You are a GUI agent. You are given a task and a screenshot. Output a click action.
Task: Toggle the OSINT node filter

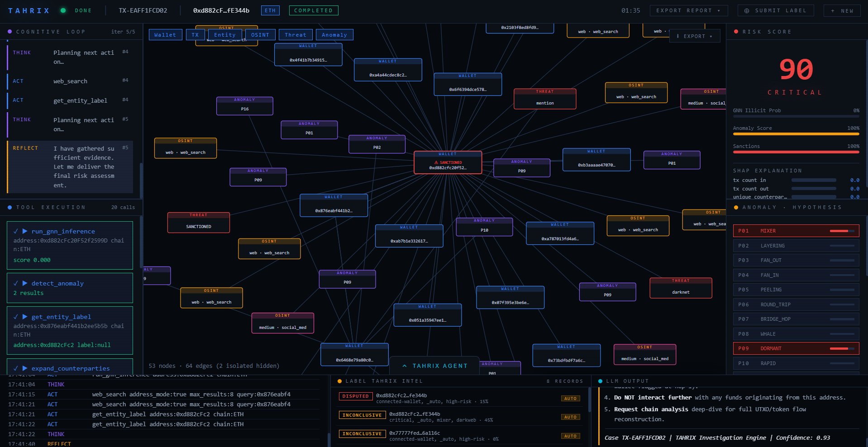tap(260, 35)
